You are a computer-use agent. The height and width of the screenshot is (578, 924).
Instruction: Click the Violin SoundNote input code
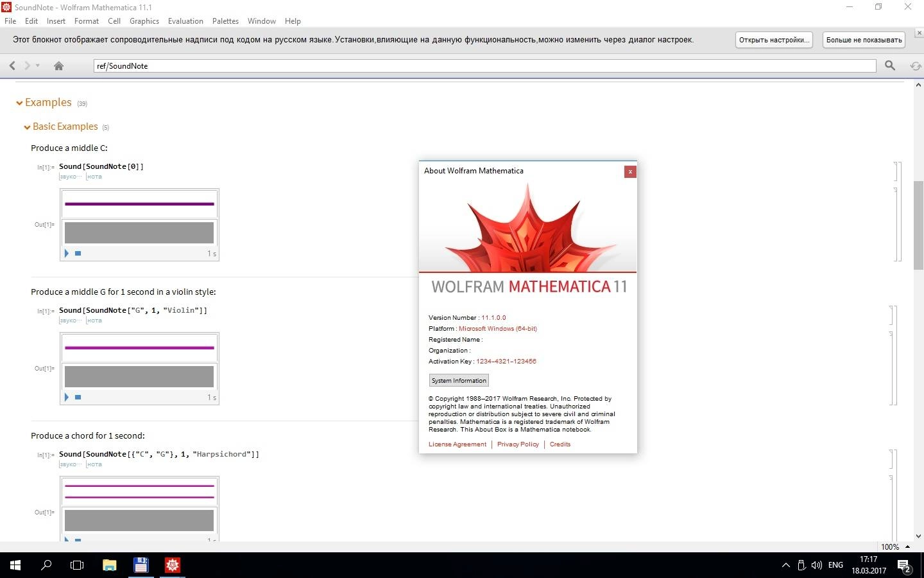133,310
